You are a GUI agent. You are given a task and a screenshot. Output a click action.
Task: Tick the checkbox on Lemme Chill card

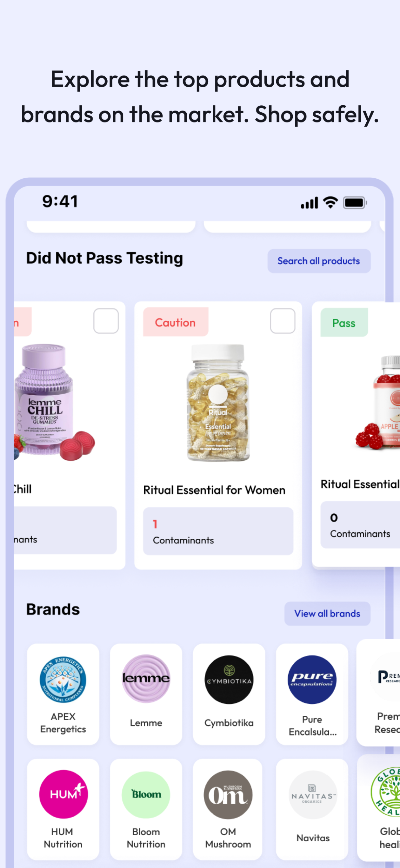click(106, 321)
